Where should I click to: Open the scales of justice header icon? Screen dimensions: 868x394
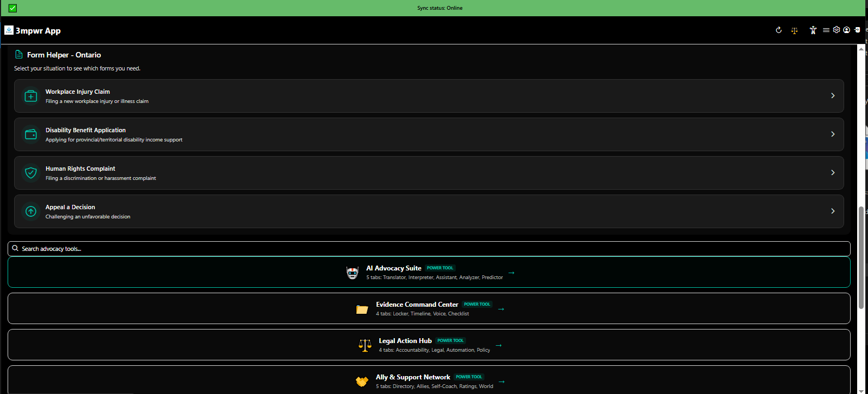[794, 31]
